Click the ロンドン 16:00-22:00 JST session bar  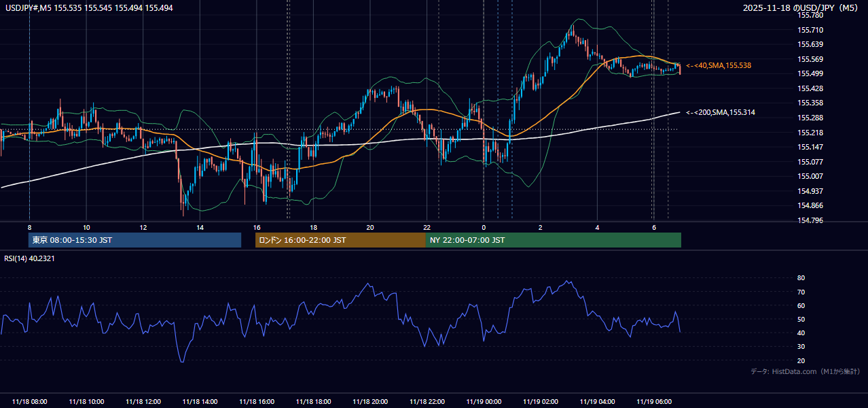pos(340,240)
